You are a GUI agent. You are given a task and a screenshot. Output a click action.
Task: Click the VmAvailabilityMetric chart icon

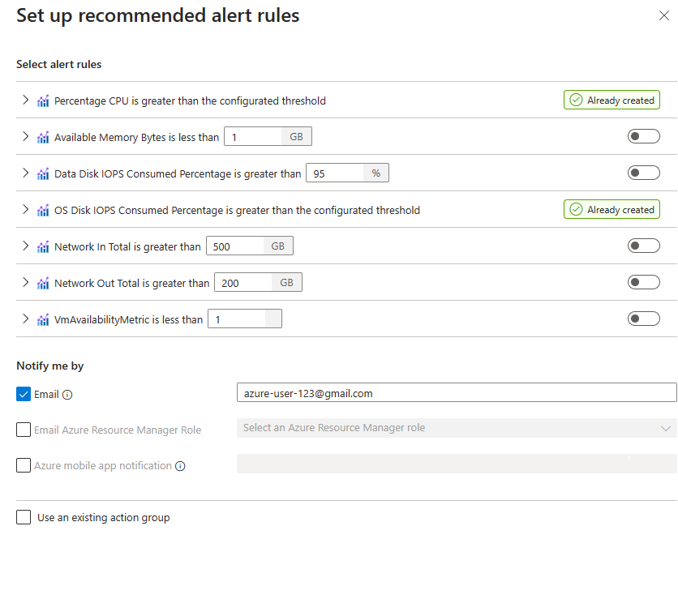[x=43, y=319]
